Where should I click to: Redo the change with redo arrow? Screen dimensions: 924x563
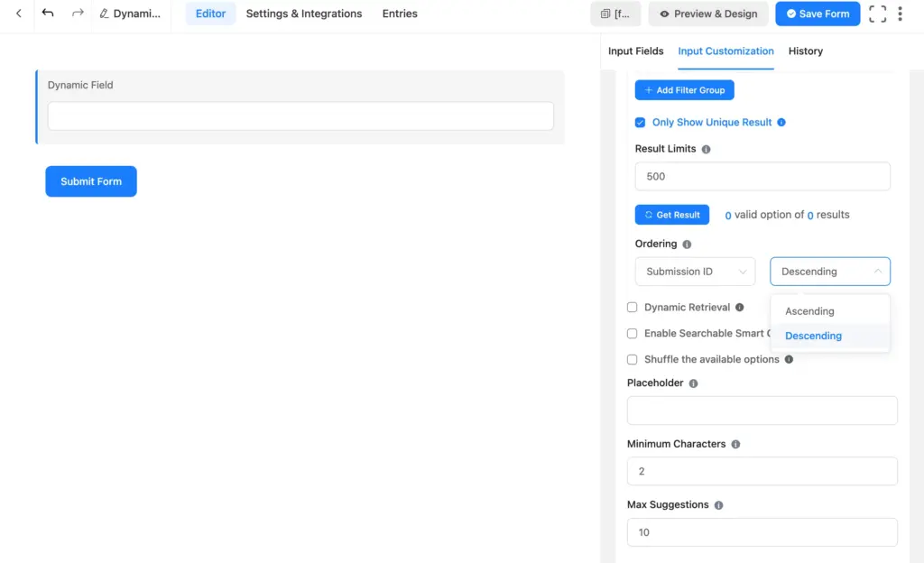point(78,13)
